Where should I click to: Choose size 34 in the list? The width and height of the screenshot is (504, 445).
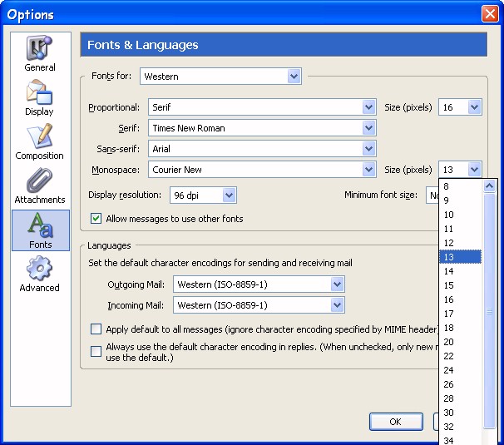pyautogui.click(x=460, y=440)
